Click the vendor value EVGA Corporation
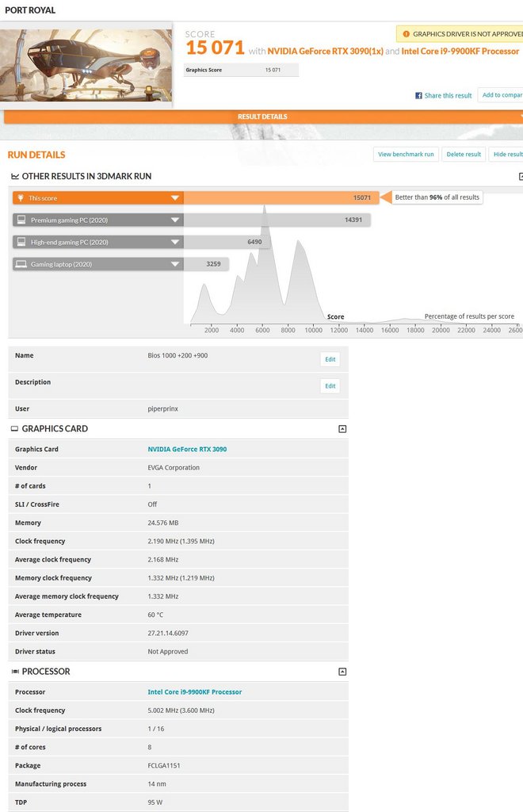The image size is (523, 812). coord(174,468)
